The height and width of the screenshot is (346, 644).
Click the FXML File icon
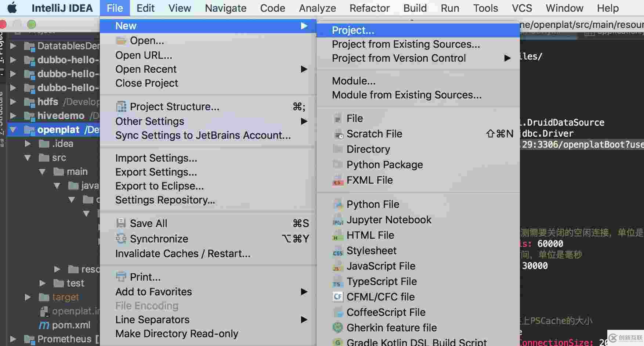pyautogui.click(x=337, y=180)
